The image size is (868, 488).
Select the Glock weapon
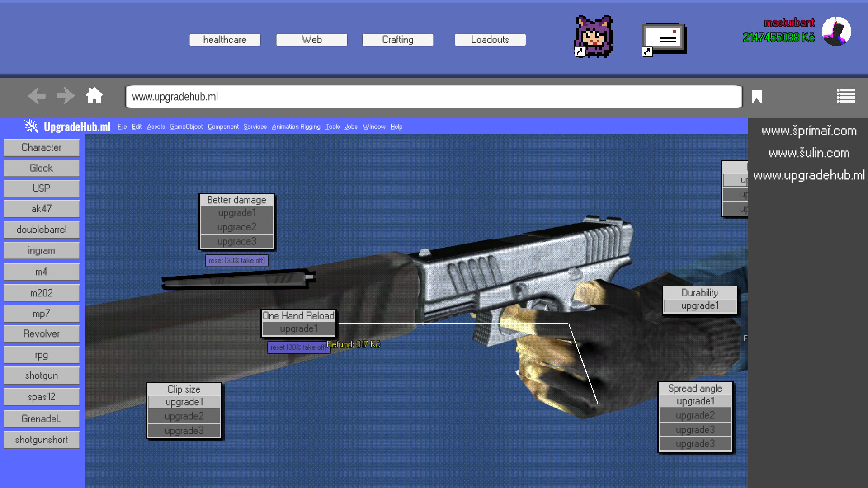41,168
